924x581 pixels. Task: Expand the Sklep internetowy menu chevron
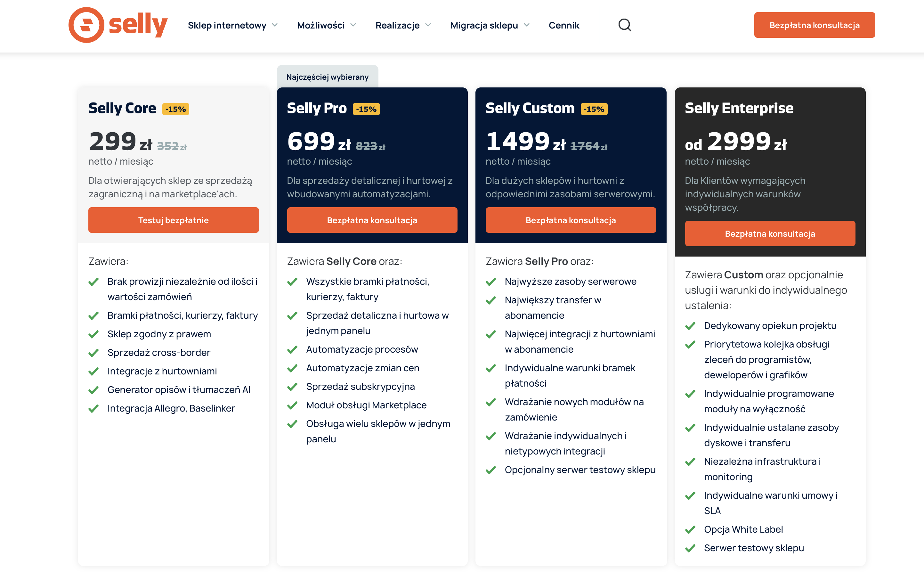(x=275, y=25)
